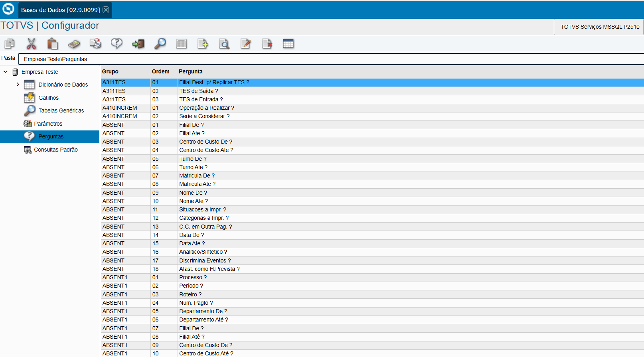Click the Tabelas Genéricas magnifier icon
The height and width of the screenshot is (357, 644).
[30, 110]
